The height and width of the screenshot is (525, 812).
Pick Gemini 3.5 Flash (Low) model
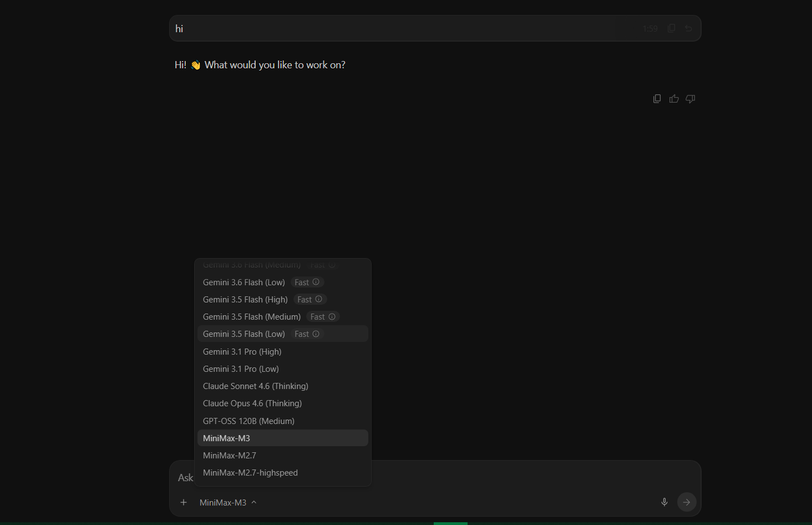[283, 334]
